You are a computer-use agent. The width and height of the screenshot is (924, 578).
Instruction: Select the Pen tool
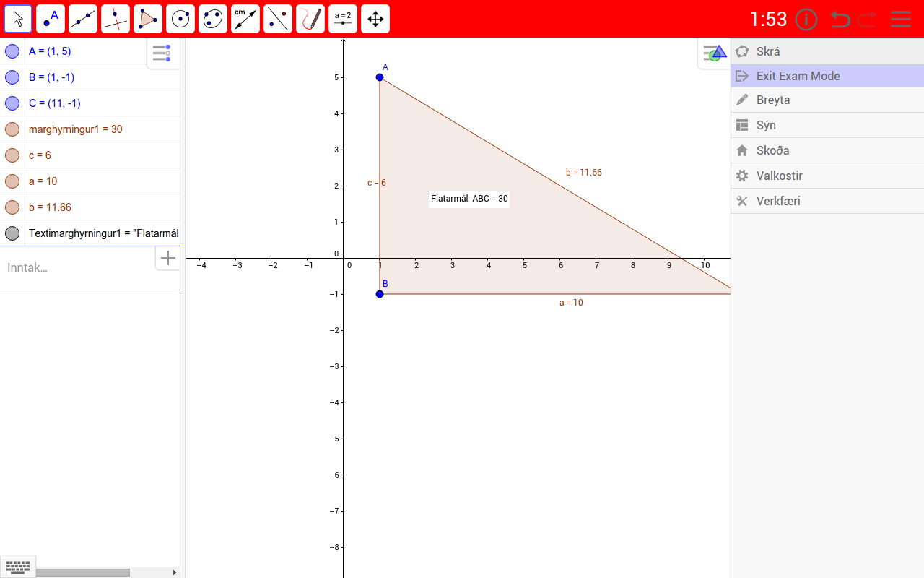tap(310, 19)
